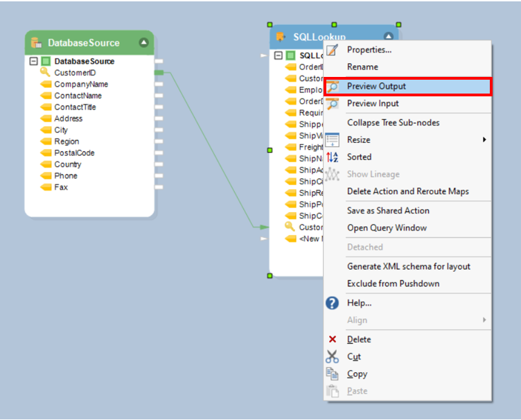Choose Rename from the context menu
521x420 pixels.
(362, 67)
